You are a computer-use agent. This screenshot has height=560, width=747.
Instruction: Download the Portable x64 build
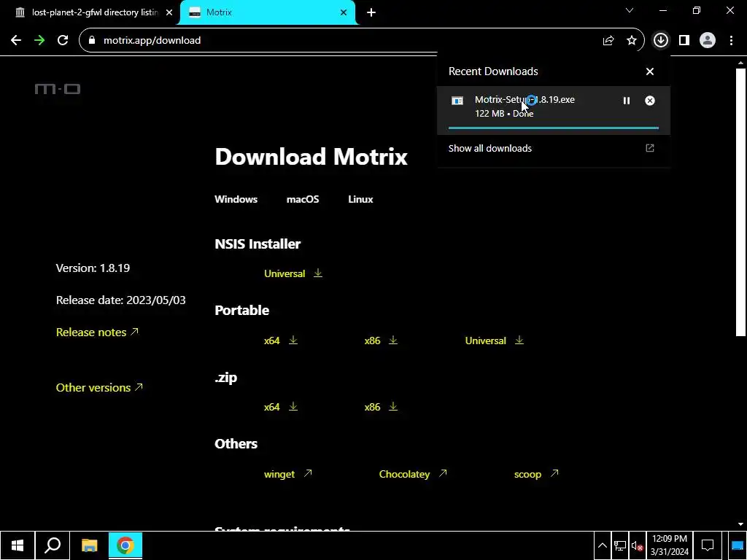coord(281,341)
